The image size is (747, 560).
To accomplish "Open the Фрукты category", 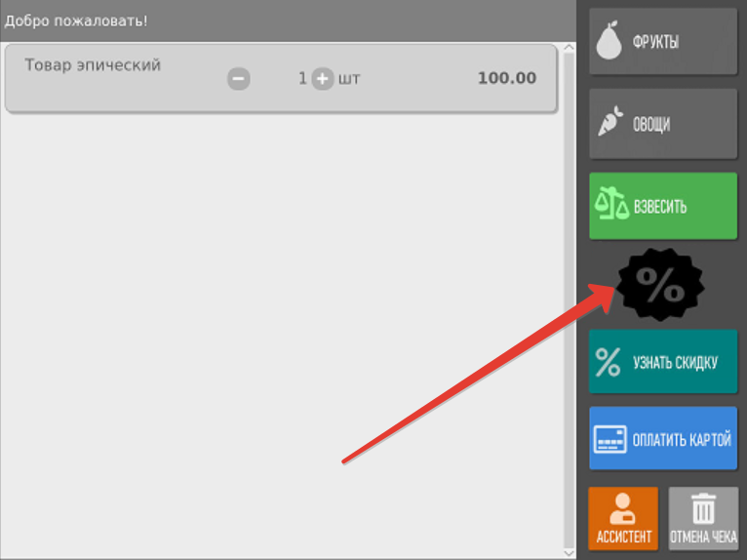I will tap(663, 42).
